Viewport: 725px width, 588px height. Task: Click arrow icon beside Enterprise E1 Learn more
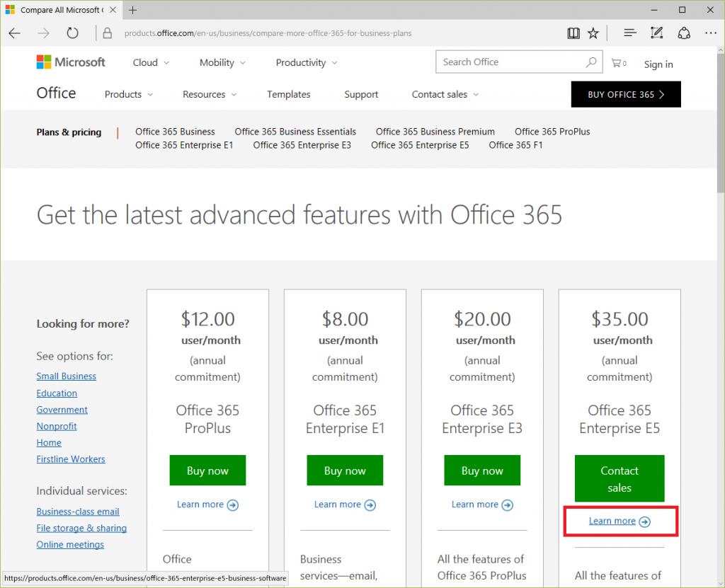tap(370, 505)
